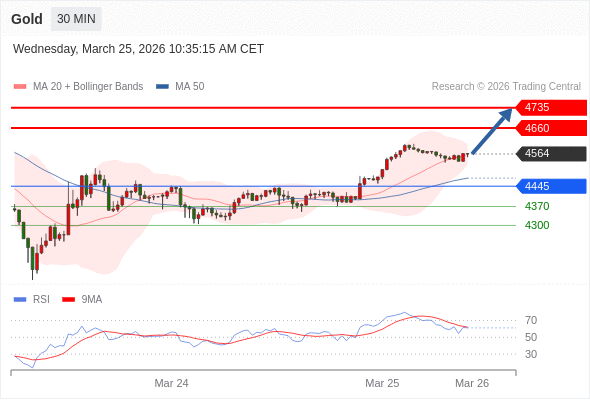The width and height of the screenshot is (590, 400).
Task: Click the red 9MA legend swatch
Action: click(x=68, y=300)
